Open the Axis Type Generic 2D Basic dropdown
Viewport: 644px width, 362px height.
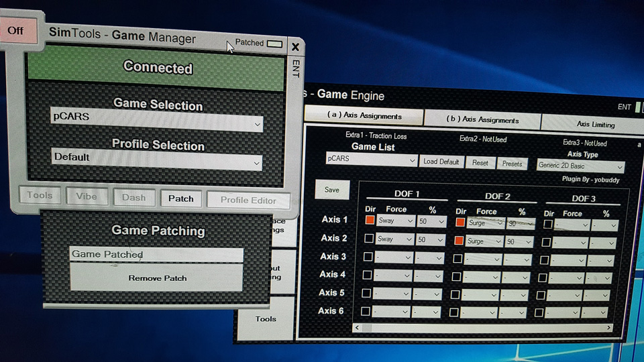click(580, 166)
